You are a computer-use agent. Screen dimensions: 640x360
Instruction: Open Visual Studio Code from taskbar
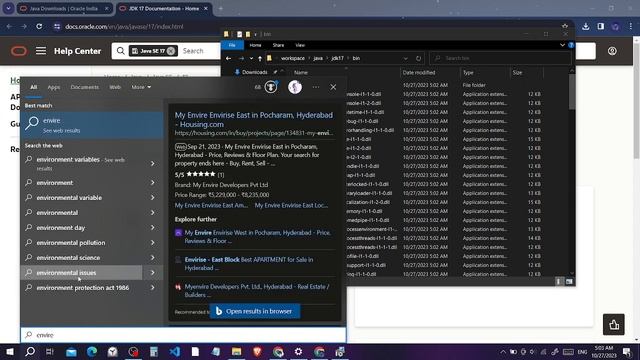point(175,351)
